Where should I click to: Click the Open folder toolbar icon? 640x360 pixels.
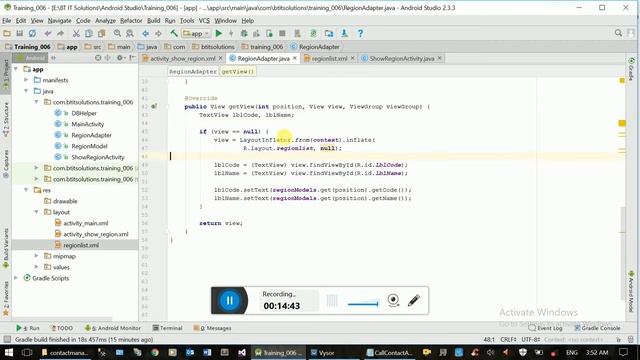coord(7,33)
